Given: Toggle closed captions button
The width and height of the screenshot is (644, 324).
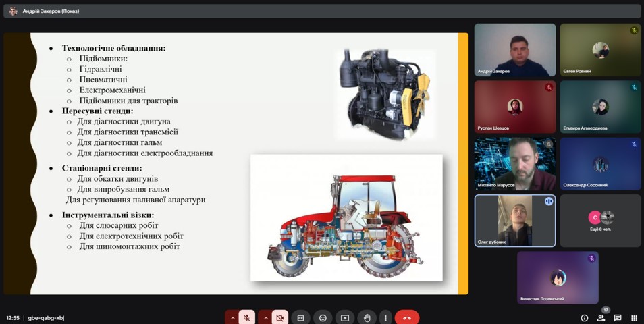Looking at the screenshot, I should coord(300,317).
